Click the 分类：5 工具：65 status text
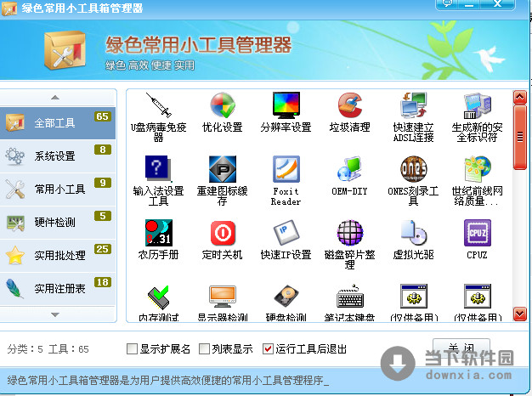 pyautogui.click(x=48, y=348)
